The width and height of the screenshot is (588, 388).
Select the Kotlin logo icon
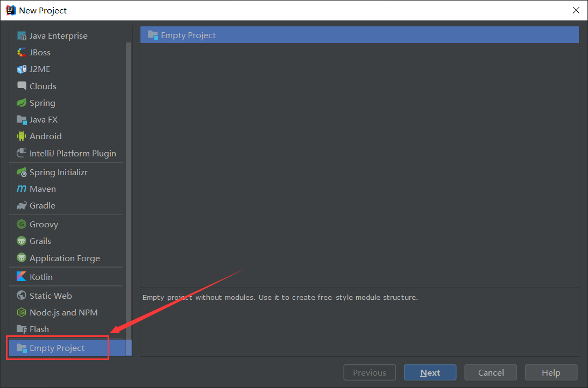click(x=22, y=277)
